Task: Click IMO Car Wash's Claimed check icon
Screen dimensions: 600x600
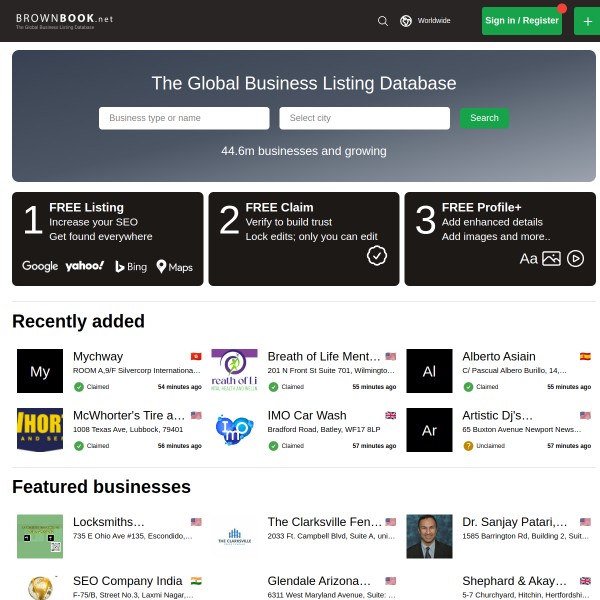Action: click(273, 446)
